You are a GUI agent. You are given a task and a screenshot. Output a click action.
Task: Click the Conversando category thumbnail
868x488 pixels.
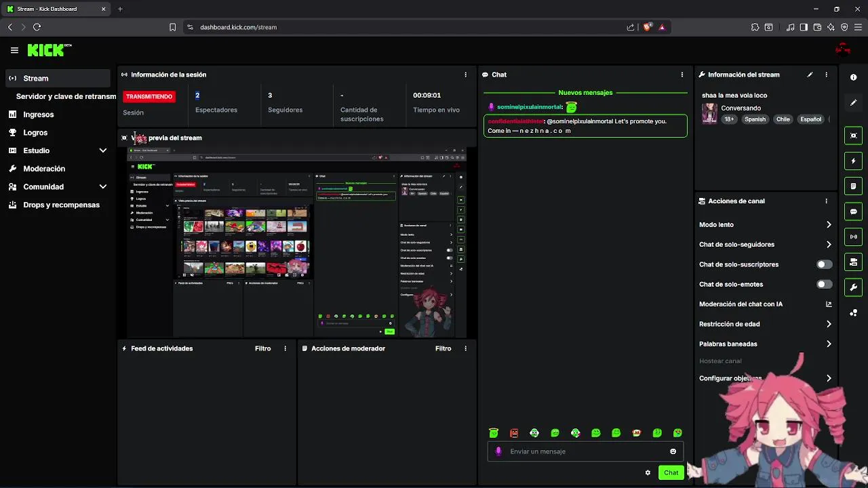tap(709, 113)
